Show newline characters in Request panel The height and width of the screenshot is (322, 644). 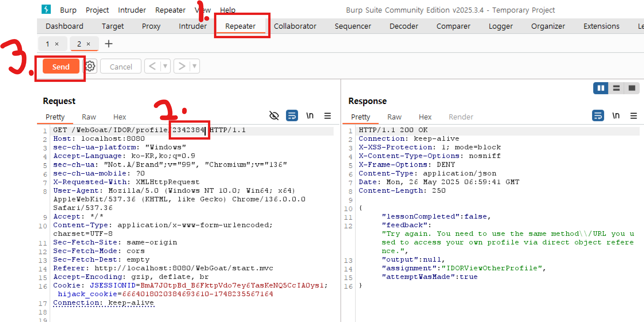[310, 116]
